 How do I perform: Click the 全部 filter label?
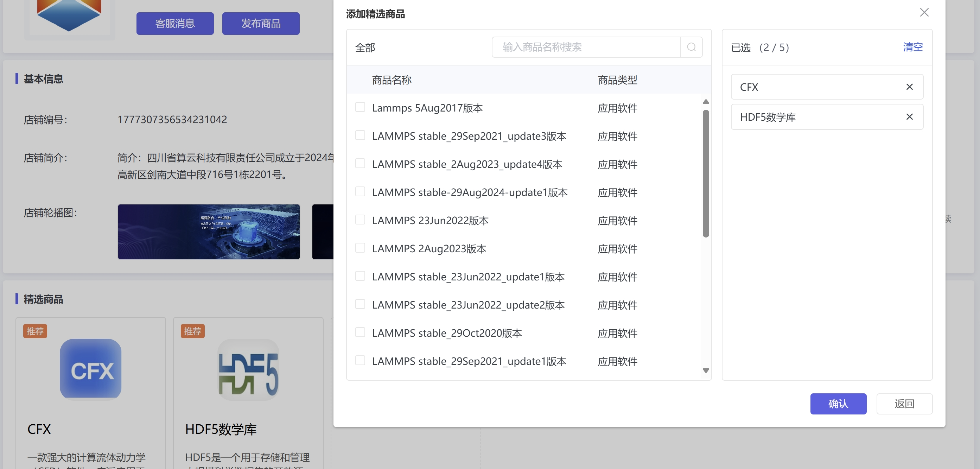pyautogui.click(x=365, y=47)
